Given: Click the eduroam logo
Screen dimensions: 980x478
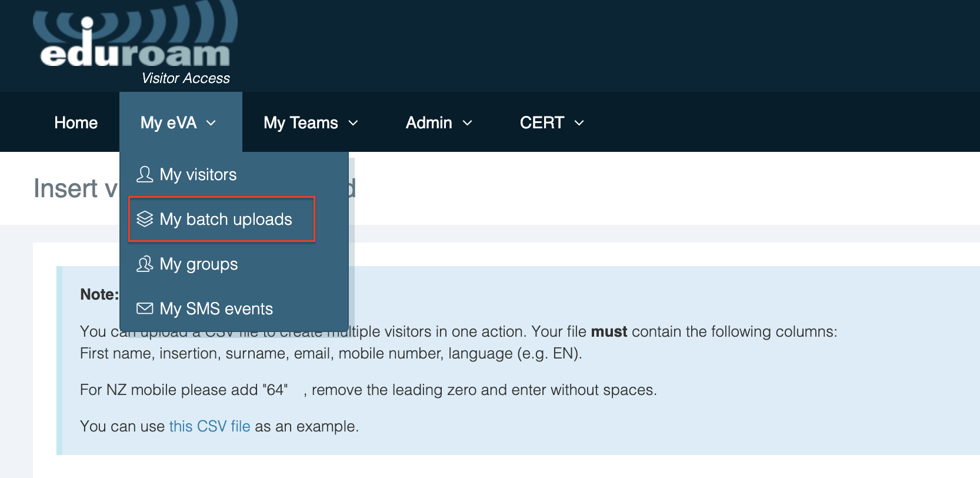Looking at the screenshot, I should coord(135,41).
